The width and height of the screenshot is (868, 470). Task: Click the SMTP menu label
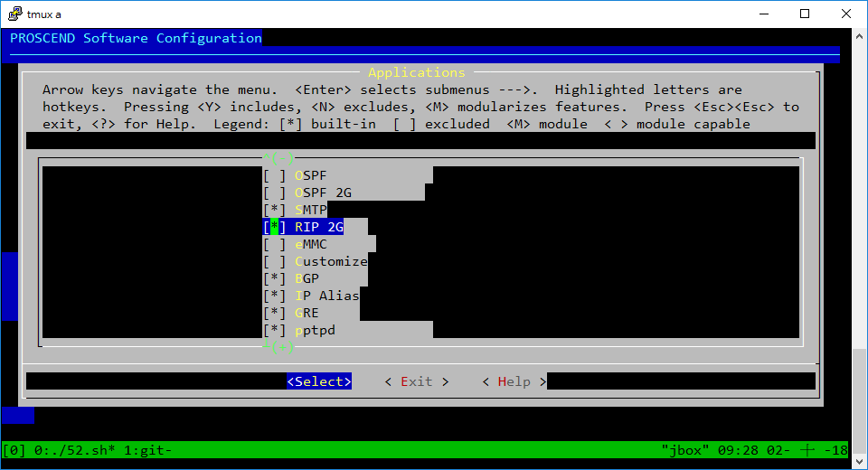pyautogui.click(x=310, y=210)
